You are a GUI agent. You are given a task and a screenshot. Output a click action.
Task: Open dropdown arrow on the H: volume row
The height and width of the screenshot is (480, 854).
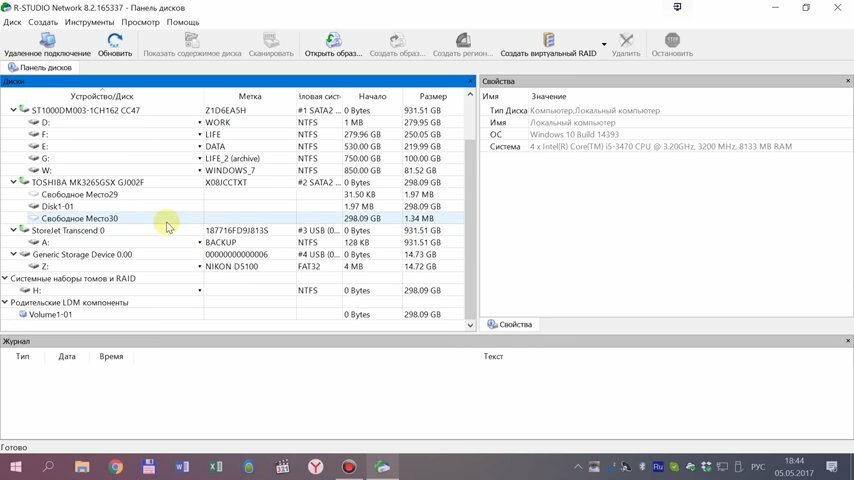tap(199, 290)
